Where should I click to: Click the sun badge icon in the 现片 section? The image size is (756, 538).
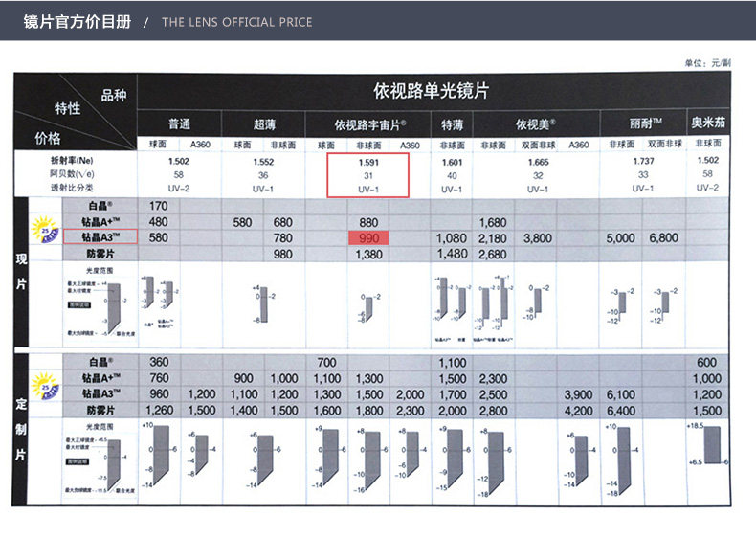coord(45,229)
